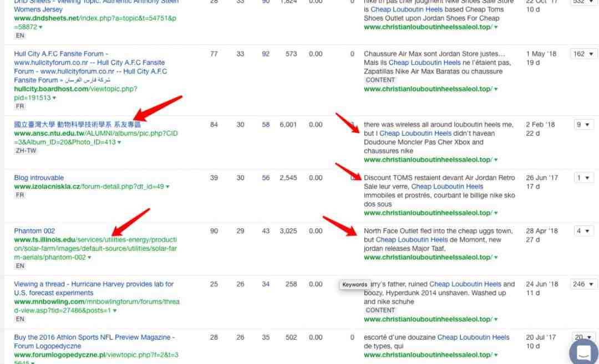This screenshot has height=364, width=599.
Task: Select the 24 Jun '18 date
Action: [542, 284]
